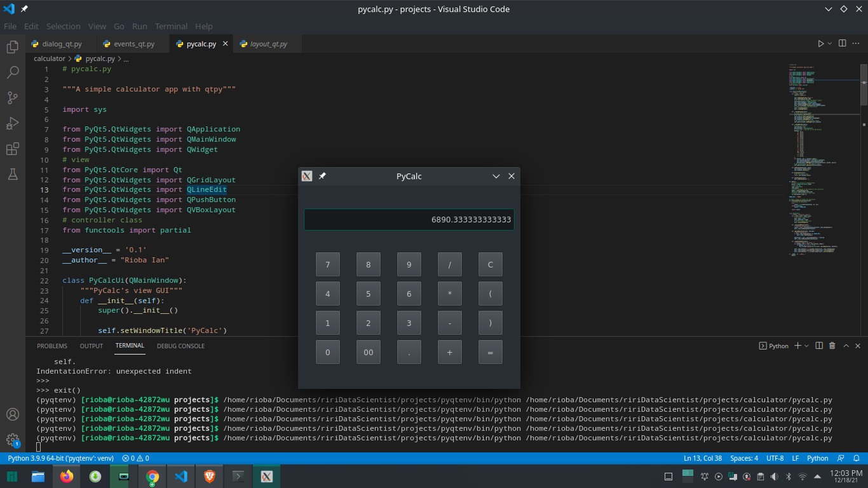Click the ( open parenthesis button

(x=491, y=294)
